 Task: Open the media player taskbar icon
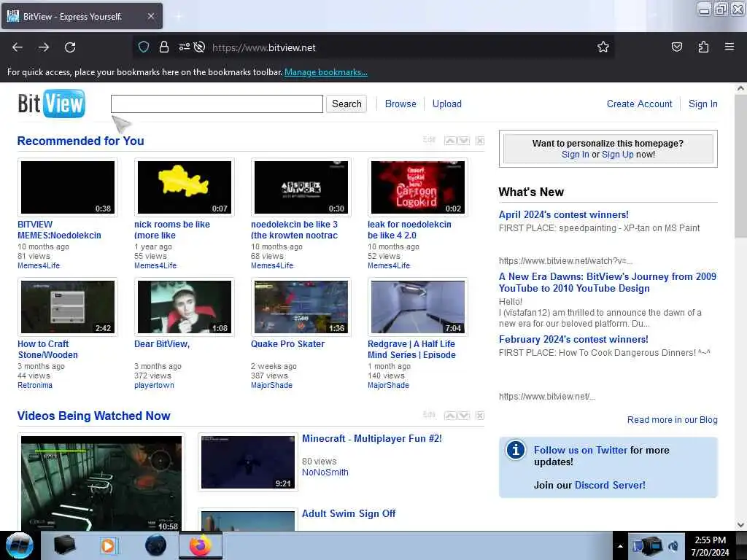click(x=109, y=545)
